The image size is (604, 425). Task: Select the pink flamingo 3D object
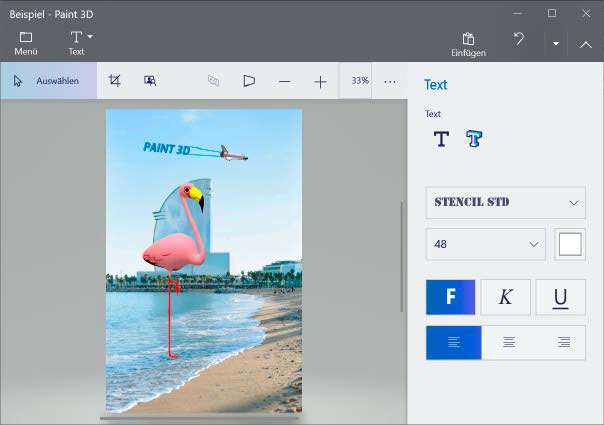[173, 253]
